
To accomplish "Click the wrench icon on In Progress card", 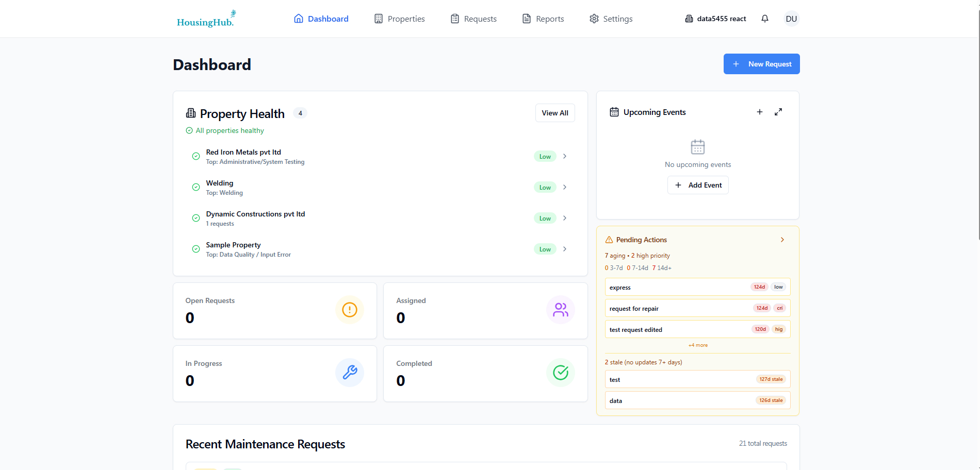I will [x=350, y=373].
